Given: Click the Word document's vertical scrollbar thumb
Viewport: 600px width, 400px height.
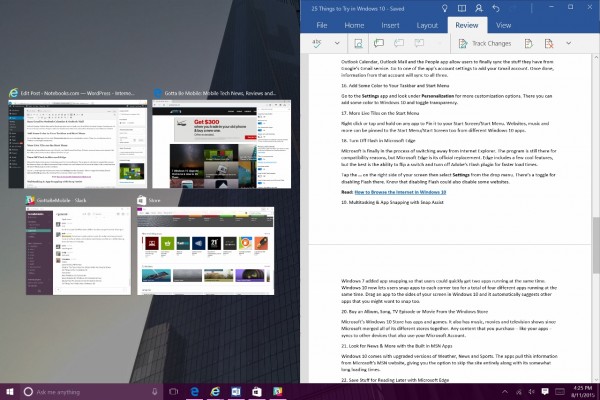Looking at the screenshot, I should [x=596, y=245].
